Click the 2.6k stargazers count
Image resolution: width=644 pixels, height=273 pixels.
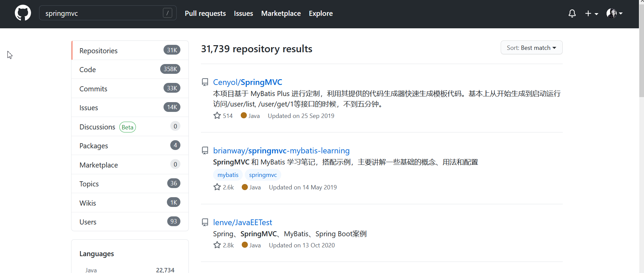(228, 187)
